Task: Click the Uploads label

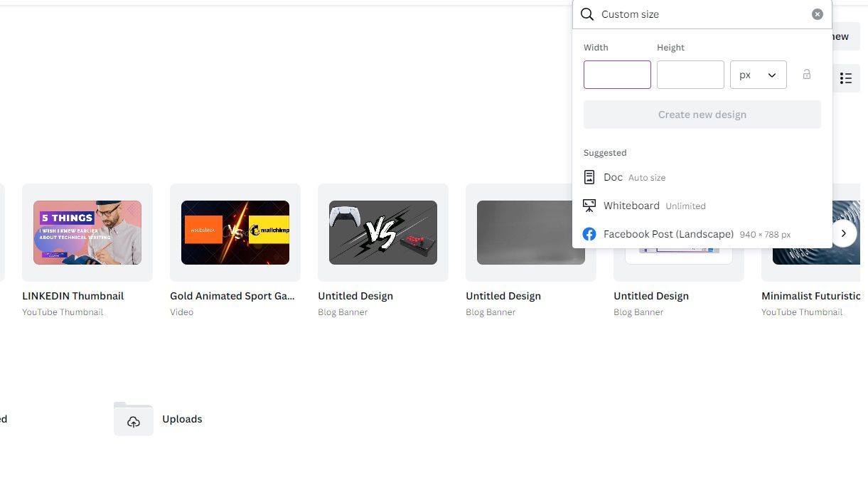Action: [182, 419]
